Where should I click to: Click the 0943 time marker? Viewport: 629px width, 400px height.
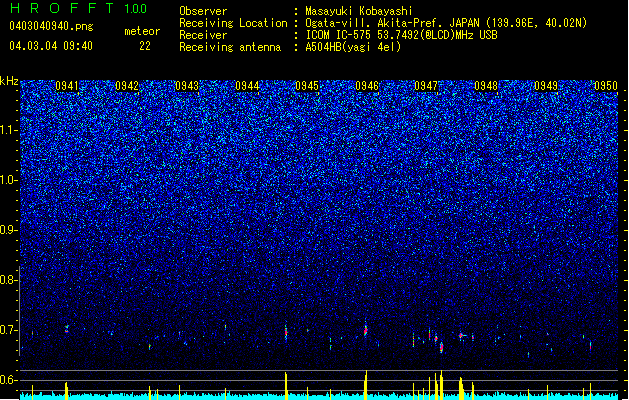pos(187,86)
